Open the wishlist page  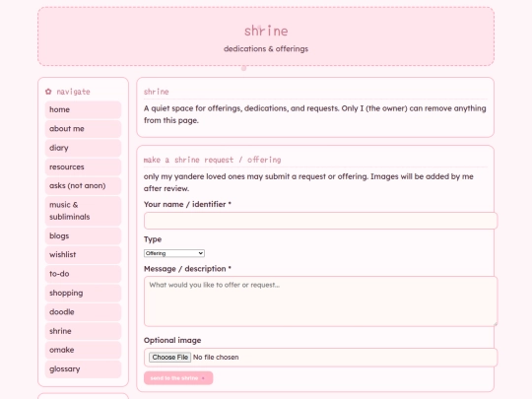coord(83,254)
